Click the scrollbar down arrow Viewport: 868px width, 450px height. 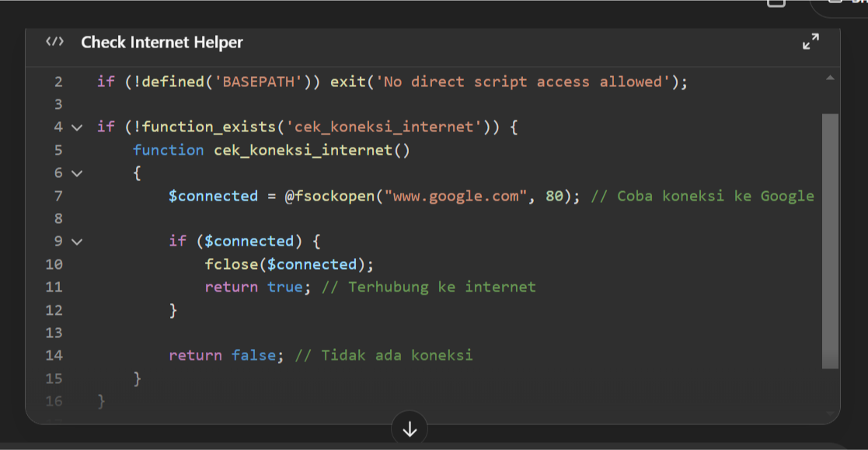click(829, 413)
